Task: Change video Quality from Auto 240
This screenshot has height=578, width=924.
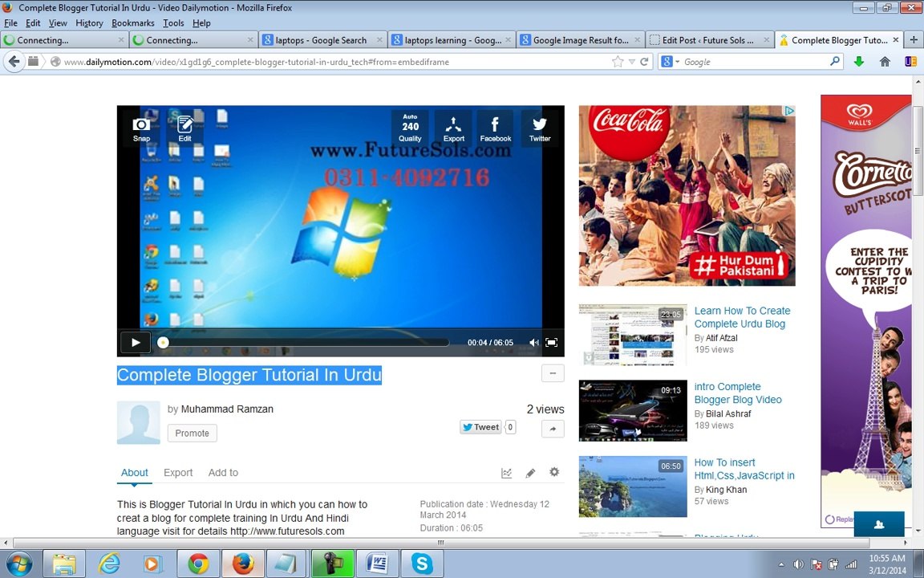Action: [410, 128]
